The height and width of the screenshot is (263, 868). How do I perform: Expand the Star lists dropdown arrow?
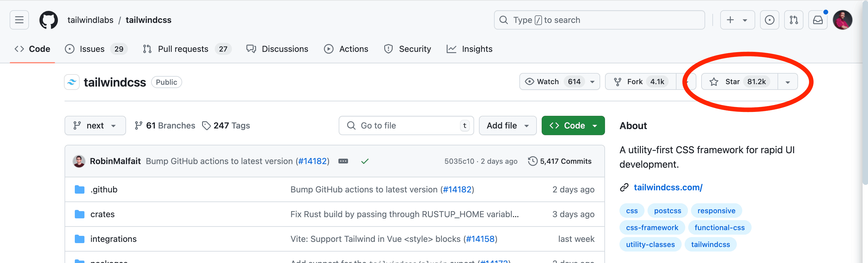pyautogui.click(x=787, y=82)
